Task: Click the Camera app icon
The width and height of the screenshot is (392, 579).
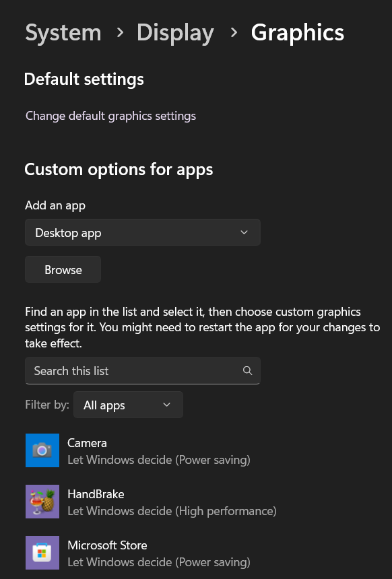Action: point(42,450)
